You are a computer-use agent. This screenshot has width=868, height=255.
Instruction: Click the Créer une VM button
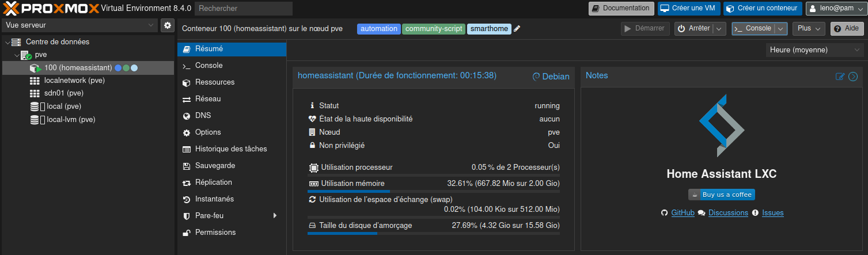(688, 9)
